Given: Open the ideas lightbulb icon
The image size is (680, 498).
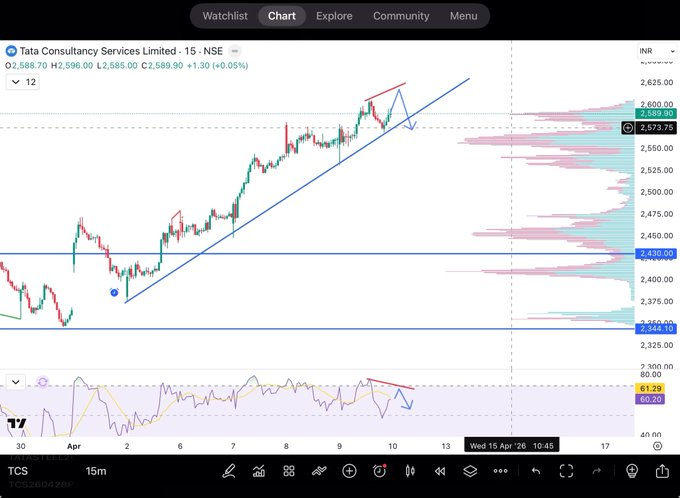Looking at the screenshot, I should point(632,471).
